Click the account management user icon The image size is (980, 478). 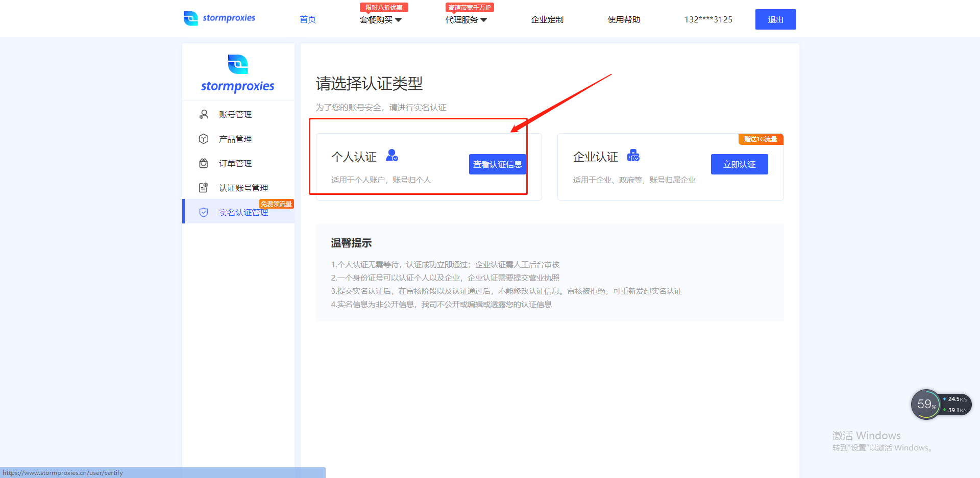[204, 114]
